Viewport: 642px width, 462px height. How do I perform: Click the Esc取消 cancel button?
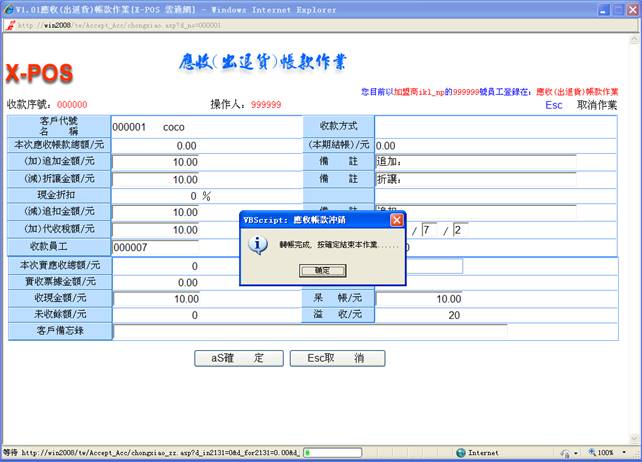click(336, 357)
